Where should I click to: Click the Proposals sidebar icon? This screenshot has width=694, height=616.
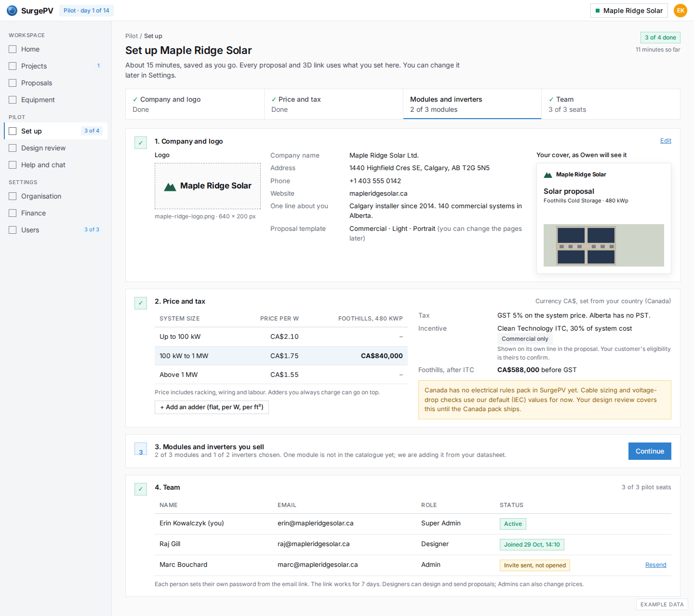tap(13, 83)
